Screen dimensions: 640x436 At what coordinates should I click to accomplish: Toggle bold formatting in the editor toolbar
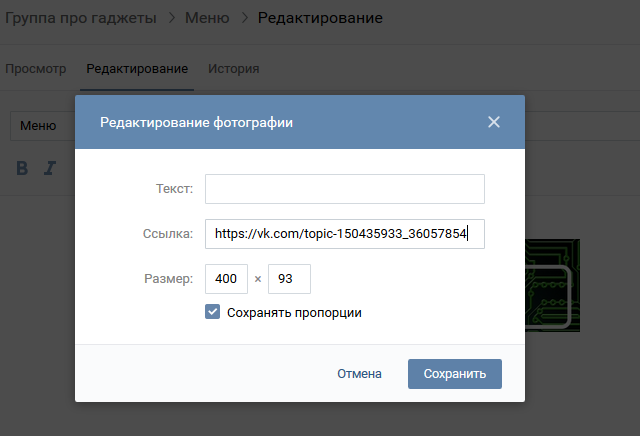tap(22, 168)
